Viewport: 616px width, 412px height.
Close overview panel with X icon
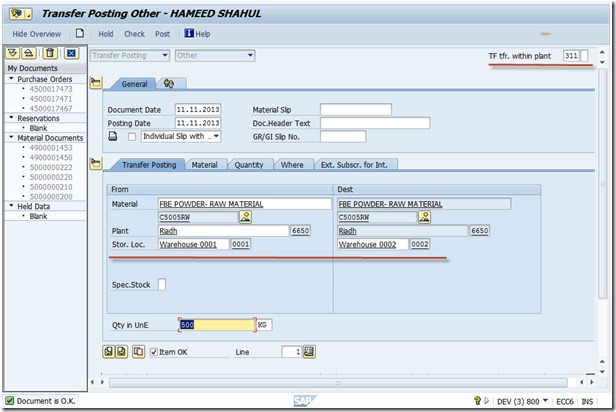pos(71,53)
